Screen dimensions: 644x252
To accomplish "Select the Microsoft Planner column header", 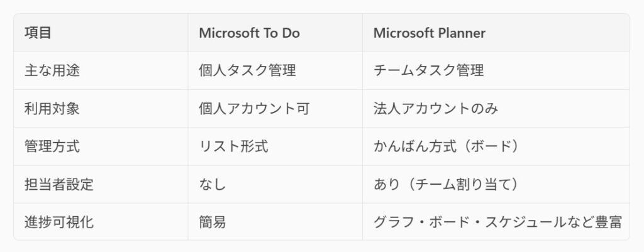I will pos(430,33).
